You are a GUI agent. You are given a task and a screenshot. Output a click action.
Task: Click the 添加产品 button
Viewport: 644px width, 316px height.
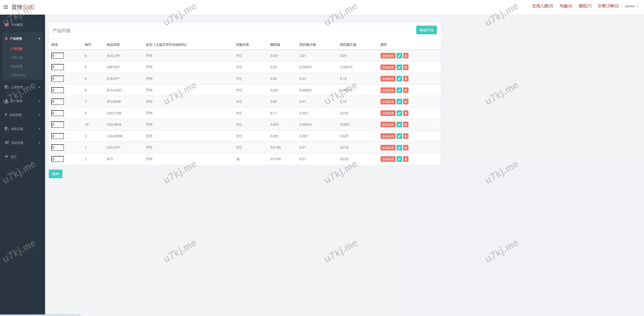coord(426,30)
